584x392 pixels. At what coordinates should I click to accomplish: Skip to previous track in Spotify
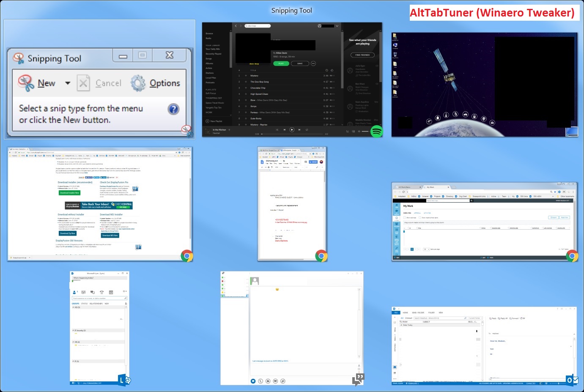[x=284, y=130]
